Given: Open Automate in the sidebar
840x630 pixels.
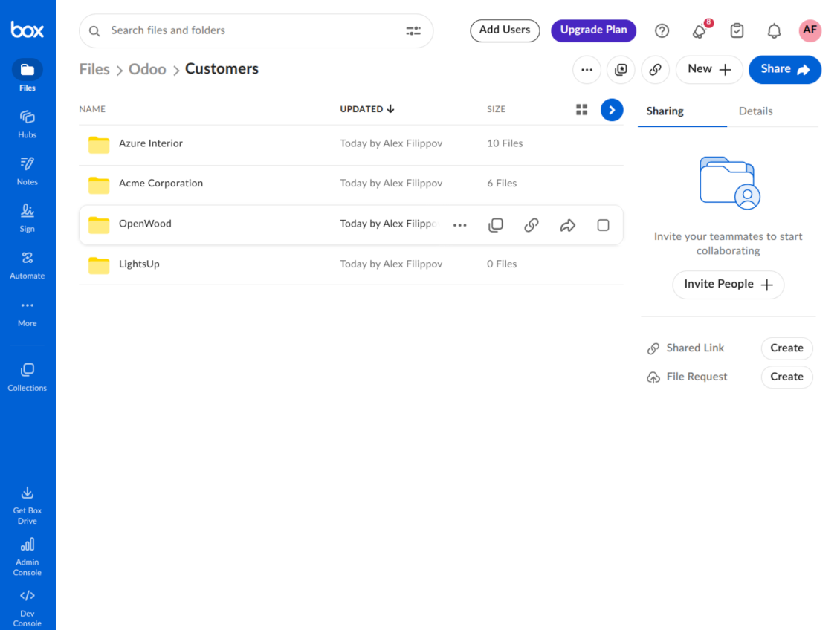Looking at the screenshot, I should (28, 265).
